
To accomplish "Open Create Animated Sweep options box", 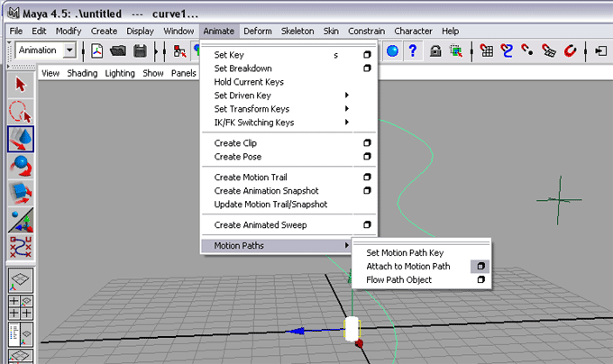I will tap(367, 225).
